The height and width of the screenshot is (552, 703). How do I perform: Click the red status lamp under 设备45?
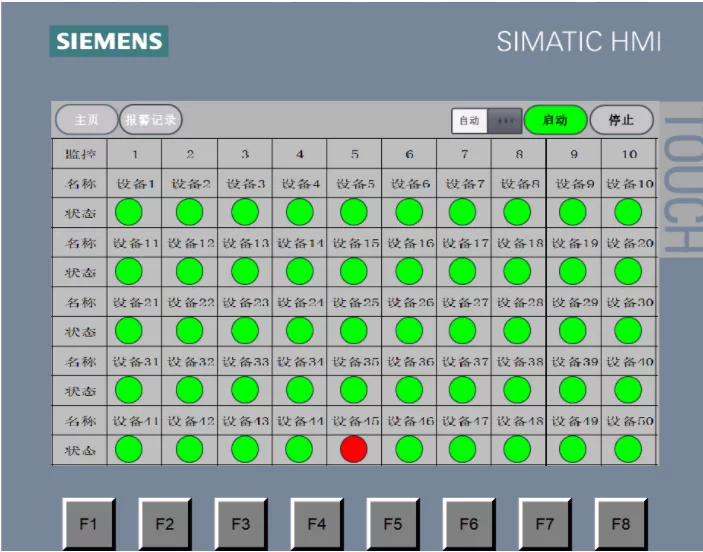[x=354, y=449]
